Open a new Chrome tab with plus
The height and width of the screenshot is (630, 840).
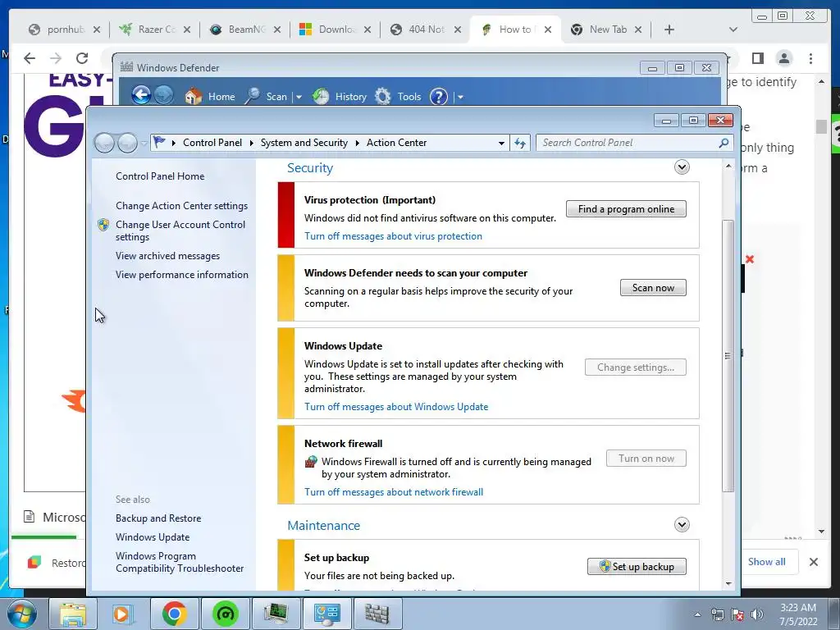tap(669, 30)
